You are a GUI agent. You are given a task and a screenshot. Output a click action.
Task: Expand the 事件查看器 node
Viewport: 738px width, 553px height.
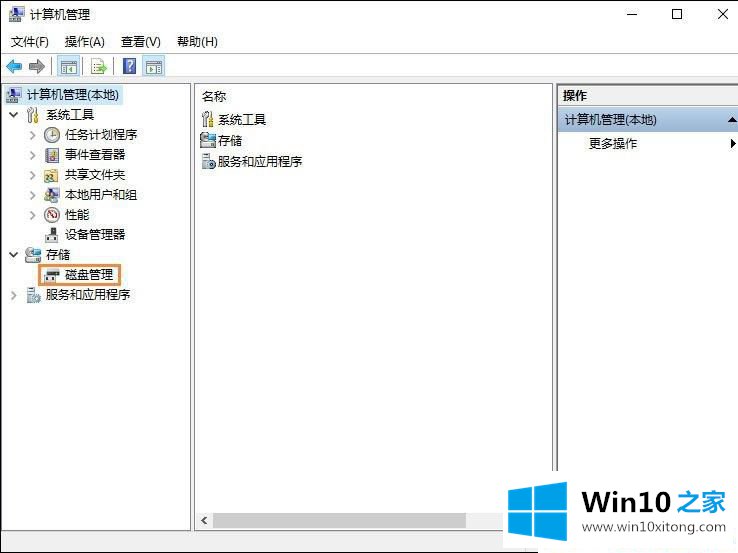(x=32, y=155)
